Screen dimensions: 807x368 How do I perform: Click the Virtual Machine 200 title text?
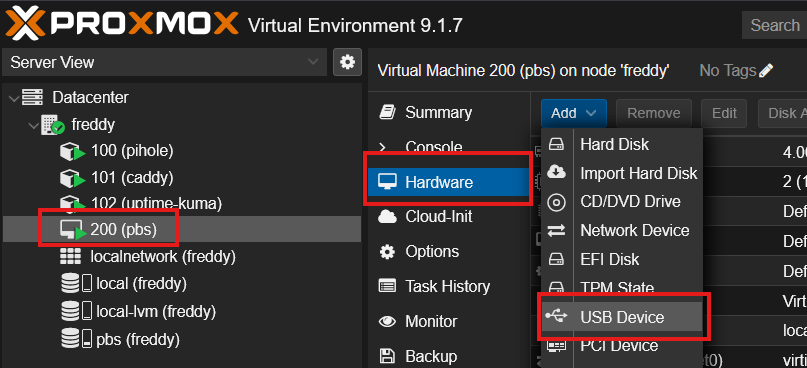[x=523, y=71]
